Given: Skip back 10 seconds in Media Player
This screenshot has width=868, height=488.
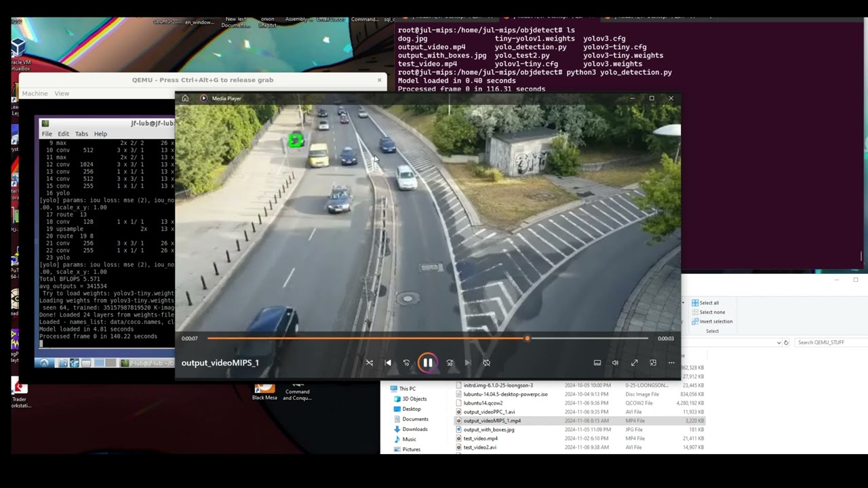Looking at the screenshot, I should [406, 363].
